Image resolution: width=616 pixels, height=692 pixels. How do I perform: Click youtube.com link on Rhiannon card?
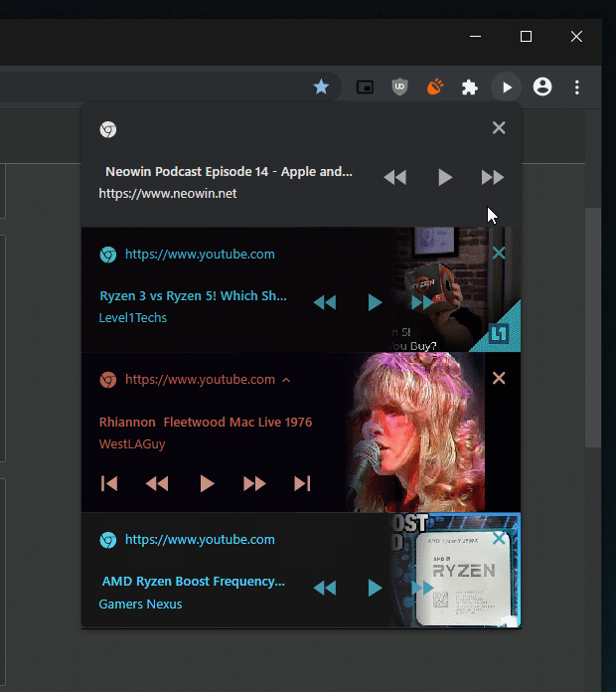200,380
